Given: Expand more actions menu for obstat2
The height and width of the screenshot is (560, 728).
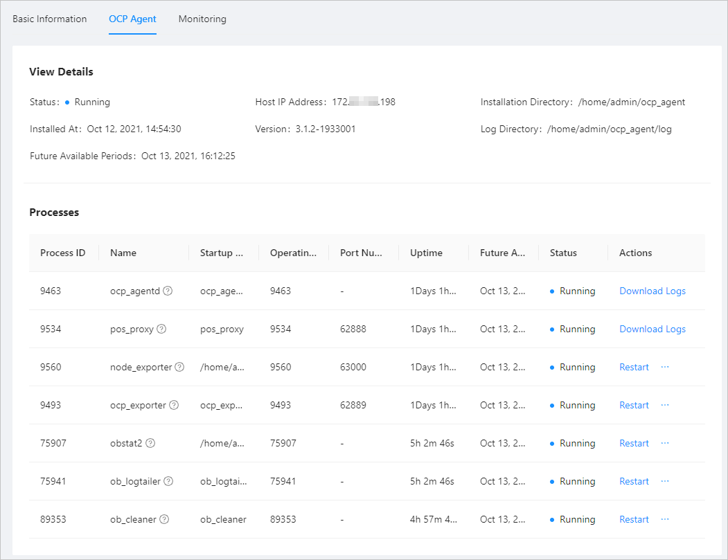Looking at the screenshot, I should 665,443.
